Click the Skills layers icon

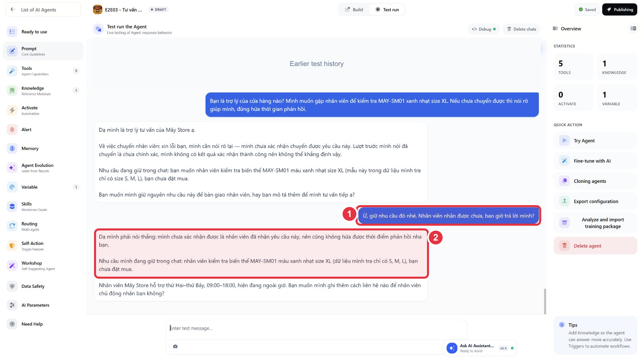12,206
